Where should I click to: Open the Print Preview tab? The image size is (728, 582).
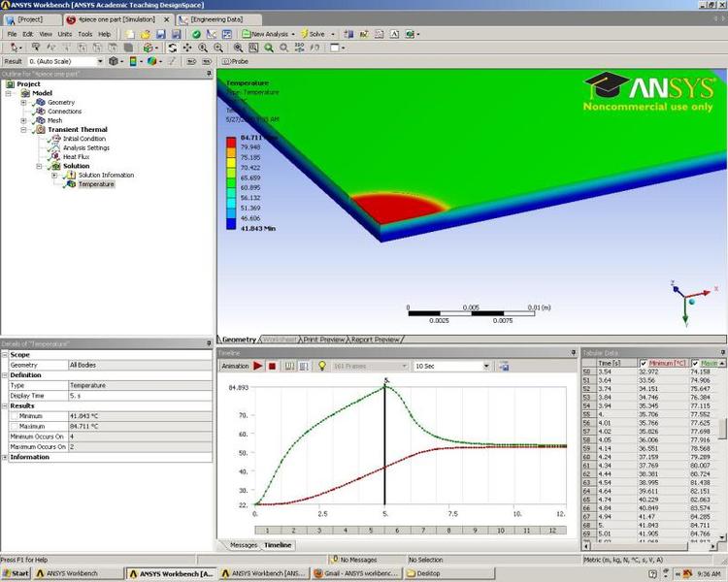[324, 339]
